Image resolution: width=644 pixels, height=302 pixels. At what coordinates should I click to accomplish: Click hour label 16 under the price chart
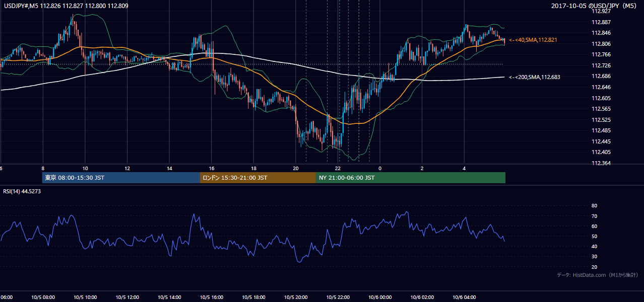(212, 168)
